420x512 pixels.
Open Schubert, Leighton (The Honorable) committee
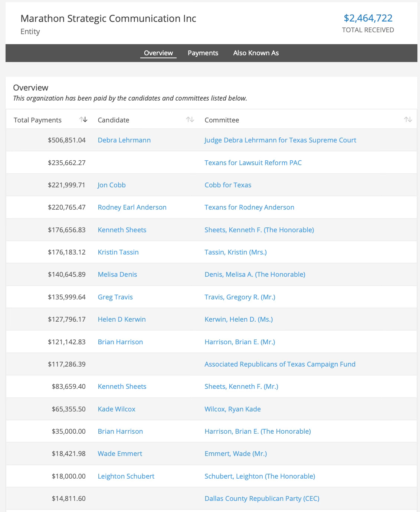click(260, 476)
